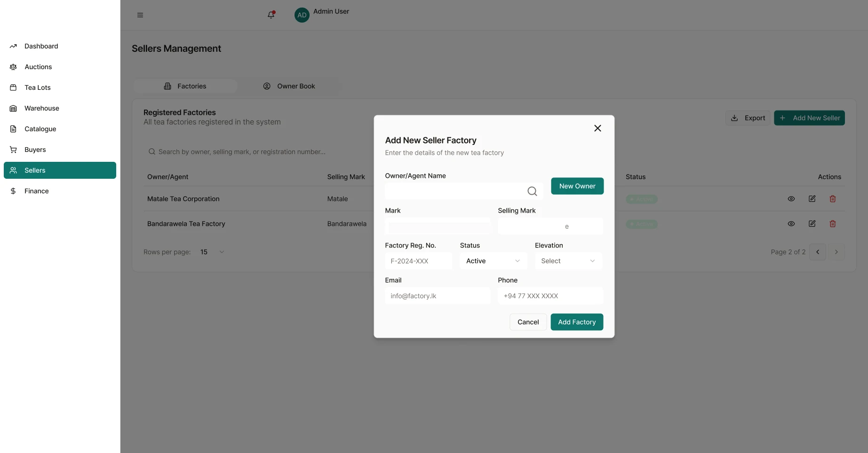868x453 pixels.
Task: Open Catalogue in the sidebar
Action: (x=60, y=129)
